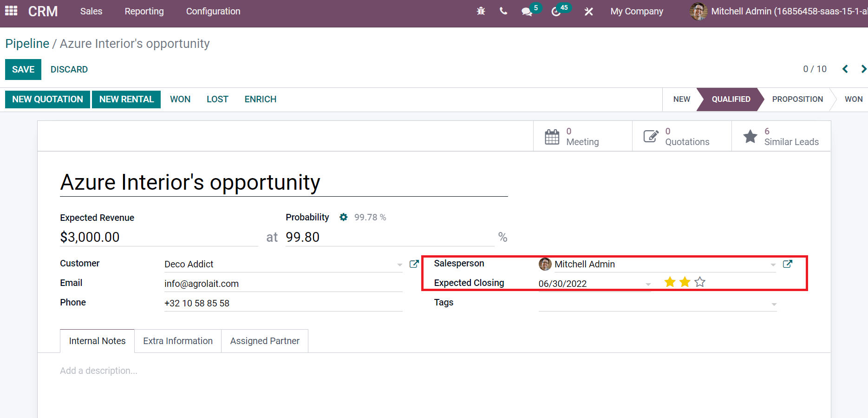Go to next record arrow
This screenshot has width=868, height=418.
(x=863, y=69)
